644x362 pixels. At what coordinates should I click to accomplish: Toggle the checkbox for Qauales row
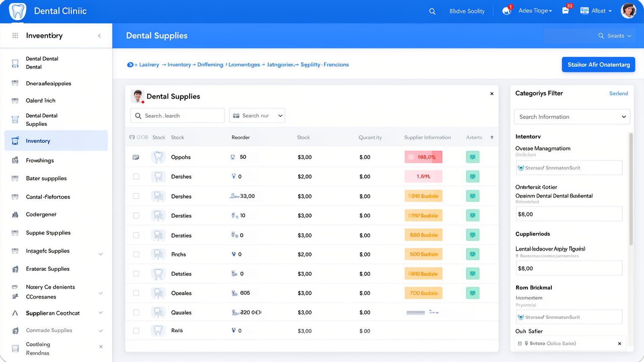point(136,312)
